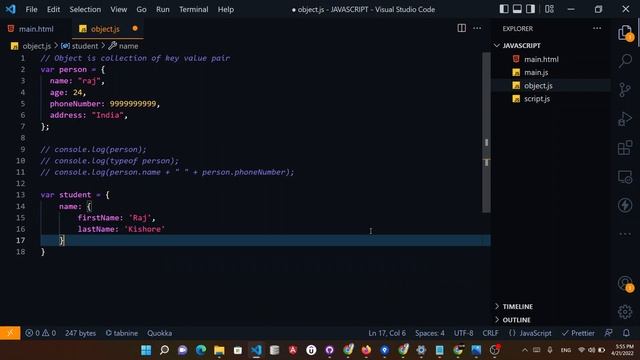Open the 247 bytes file size entry
The image size is (640, 360).
80,333
